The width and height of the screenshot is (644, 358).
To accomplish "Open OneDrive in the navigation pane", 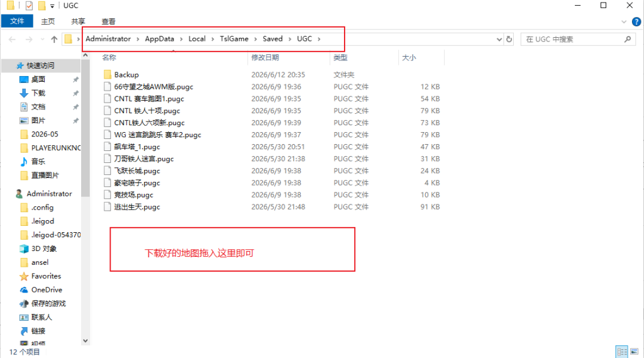I will click(47, 290).
